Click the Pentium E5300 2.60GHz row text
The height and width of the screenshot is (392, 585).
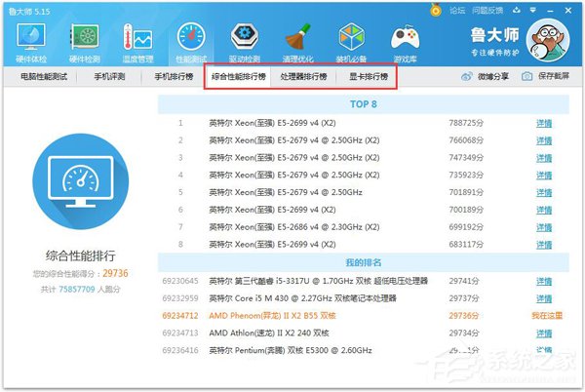(291, 351)
